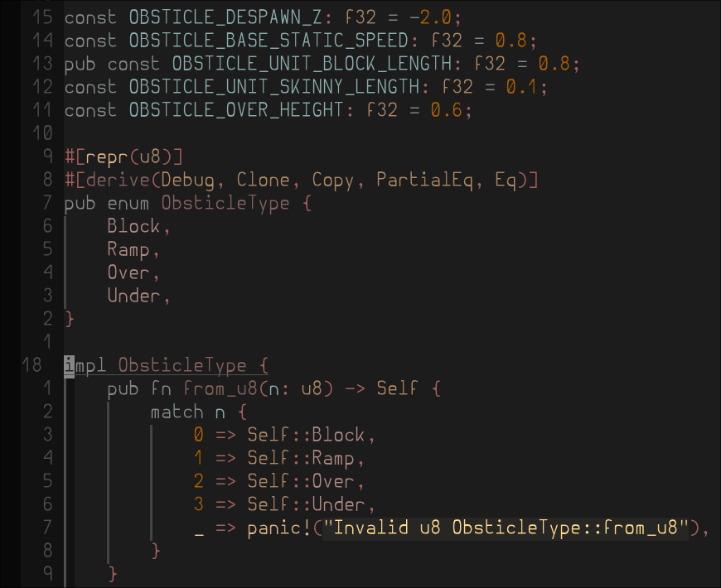Click the panic! macro call
The height and width of the screenshot is (588, 721).
(x=279, y=528)
